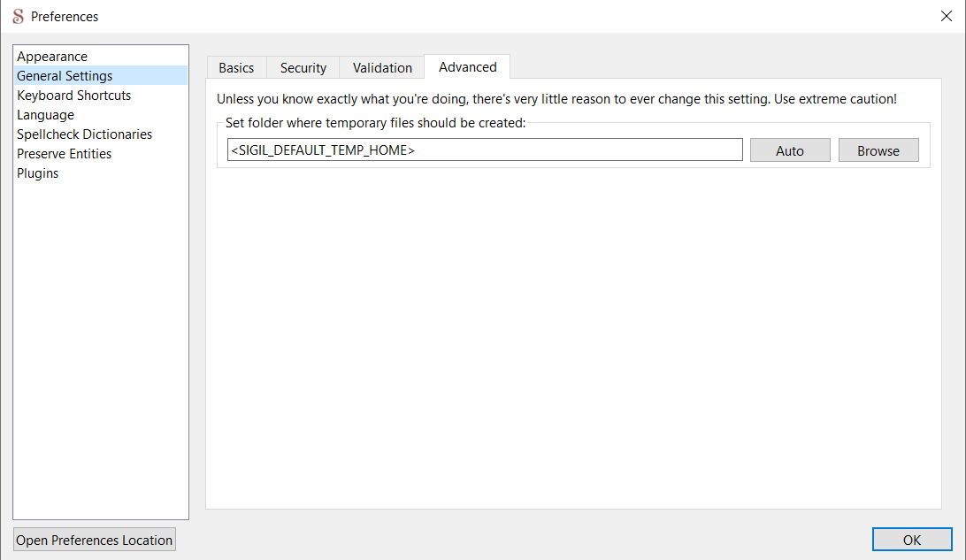Viewport: 966px width, 560px height.
Task: Close the Preferences window
Action: pyautogui.click(x=946, y=17)
